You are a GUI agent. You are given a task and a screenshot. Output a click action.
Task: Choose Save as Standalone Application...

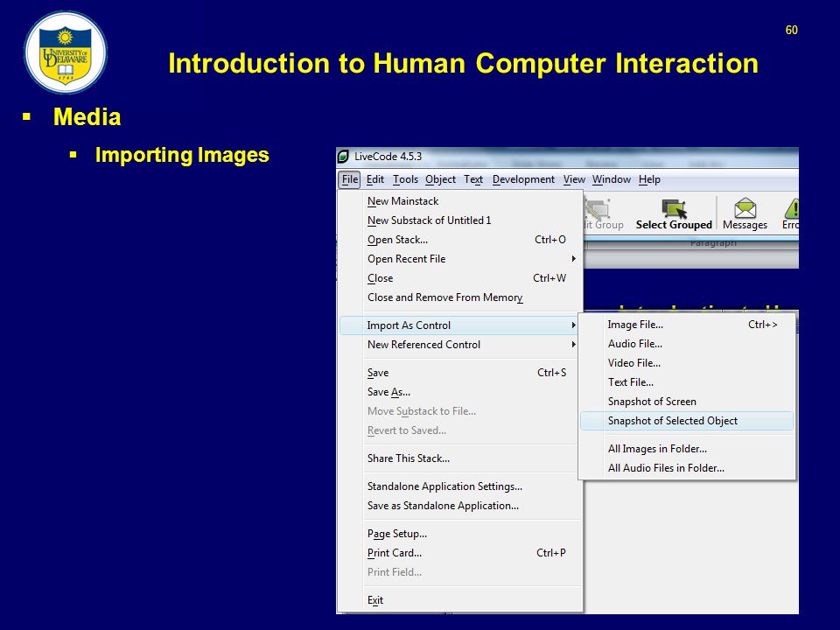point(461,506)
